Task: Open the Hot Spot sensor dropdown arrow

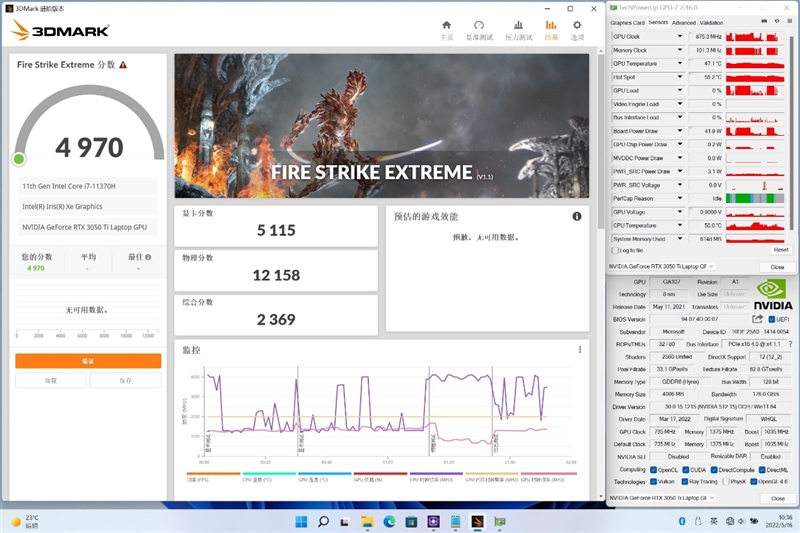Action: coord(680,77)
